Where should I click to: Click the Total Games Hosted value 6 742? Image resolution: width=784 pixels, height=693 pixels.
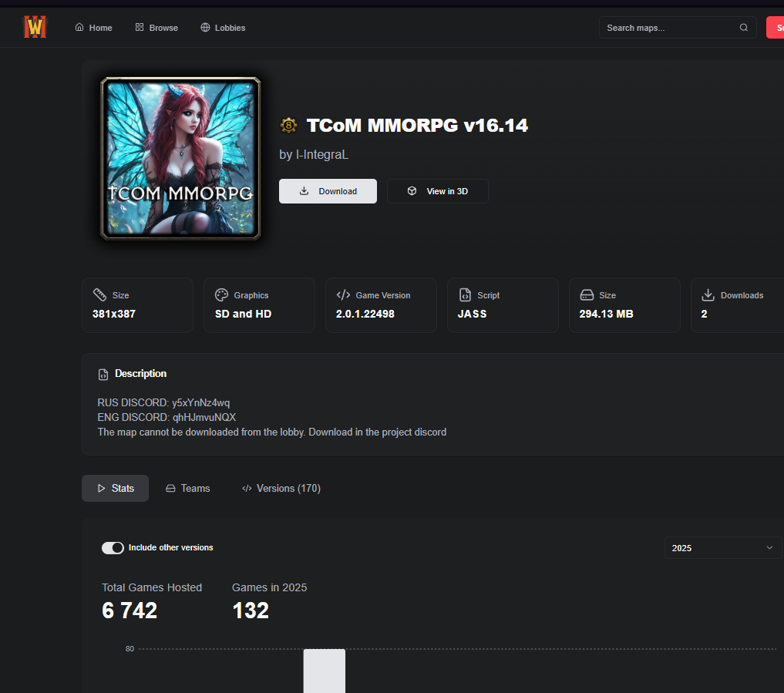click(130, 610)
